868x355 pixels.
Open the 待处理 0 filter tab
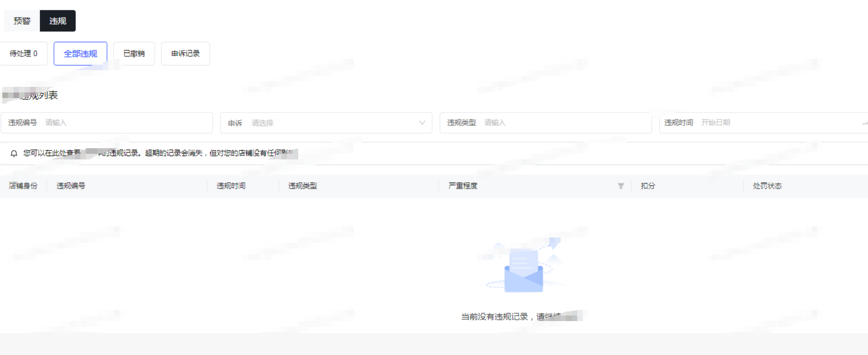[x=24, y=53]
